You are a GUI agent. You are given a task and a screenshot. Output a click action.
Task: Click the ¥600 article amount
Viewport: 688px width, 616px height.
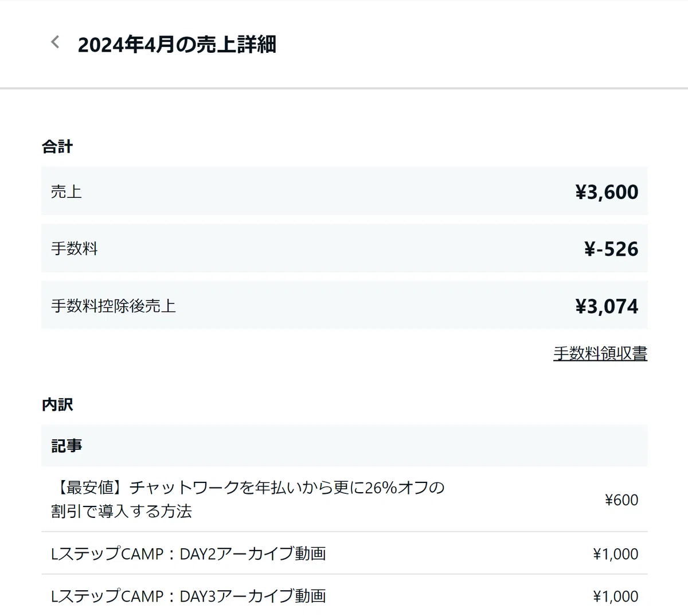pos(621,500)
